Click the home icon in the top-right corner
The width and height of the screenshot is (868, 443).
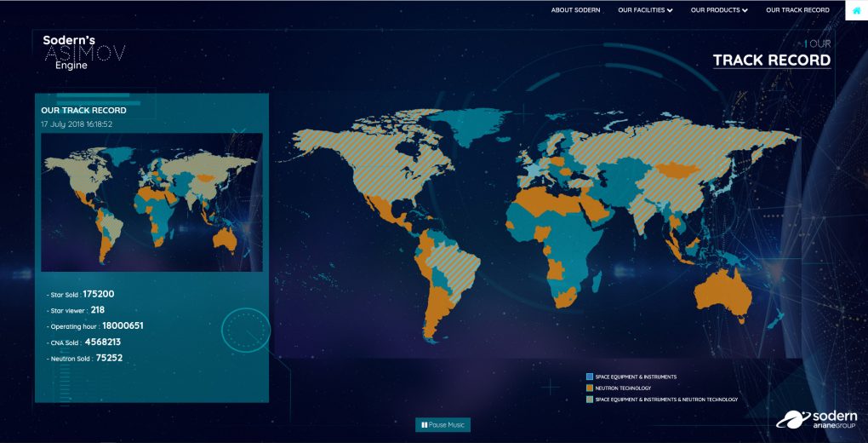[x=855, y=10]
